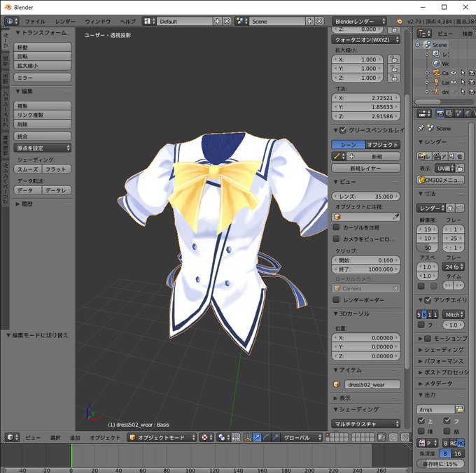The image size is (476, 473).
Task: Click the Join button in tool shelf
Action: click(x=42, y=136)
